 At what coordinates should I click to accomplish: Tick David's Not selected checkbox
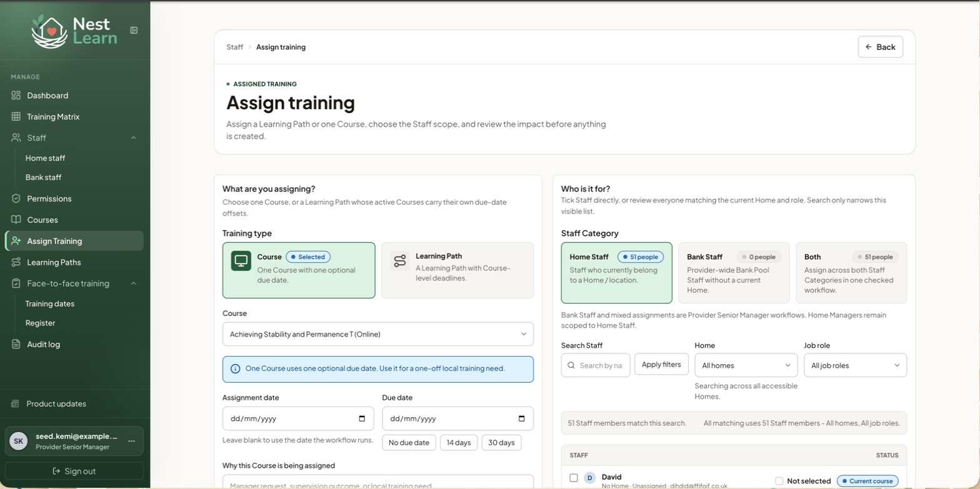779,481
